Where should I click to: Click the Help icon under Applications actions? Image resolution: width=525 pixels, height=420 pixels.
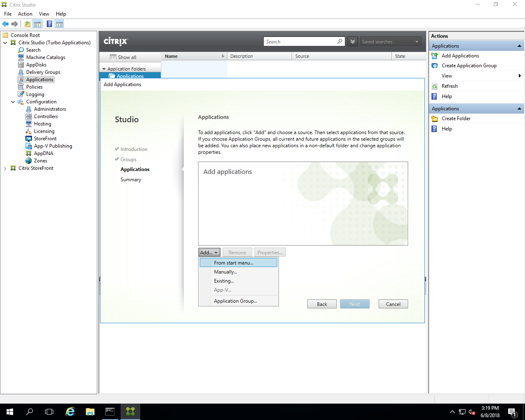tap(434, 96)
